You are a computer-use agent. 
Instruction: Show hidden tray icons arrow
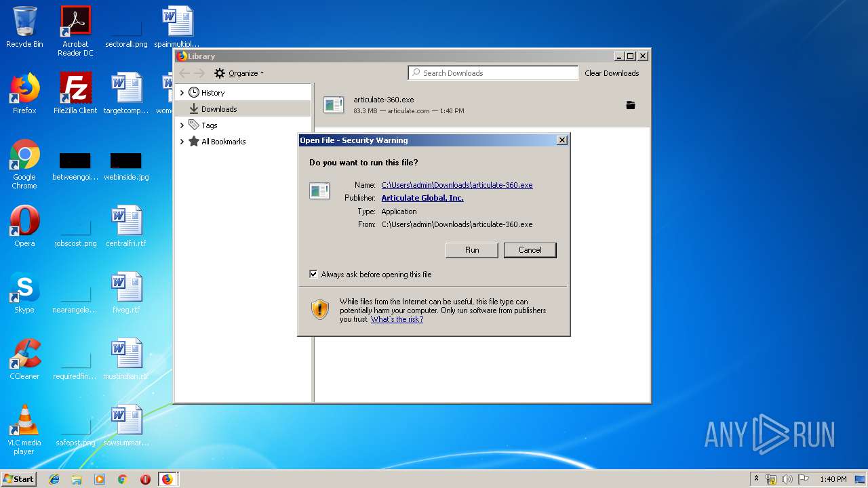[x=756, y=479]
